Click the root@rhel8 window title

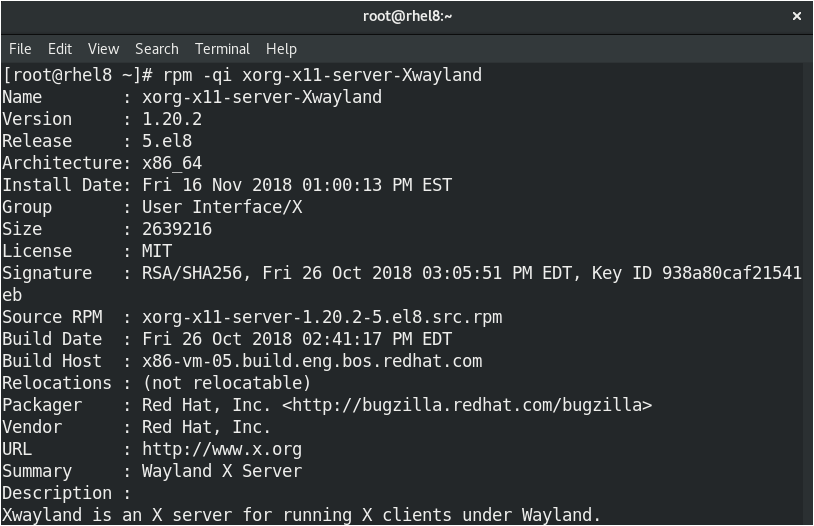click(x=407, y=16)
